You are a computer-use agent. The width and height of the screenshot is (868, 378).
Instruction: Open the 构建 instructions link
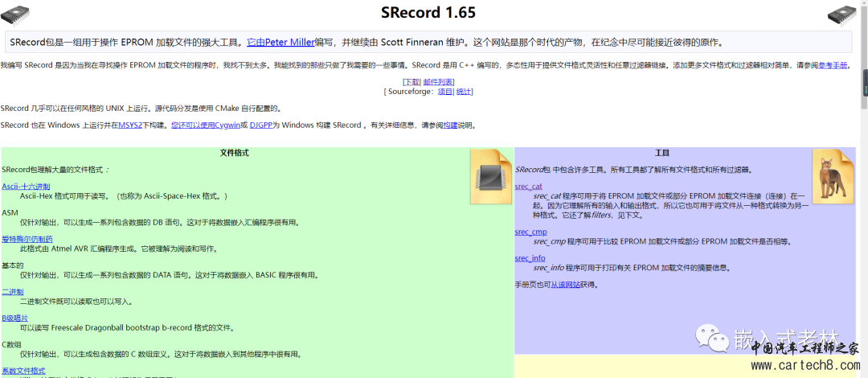pos(450,125)
